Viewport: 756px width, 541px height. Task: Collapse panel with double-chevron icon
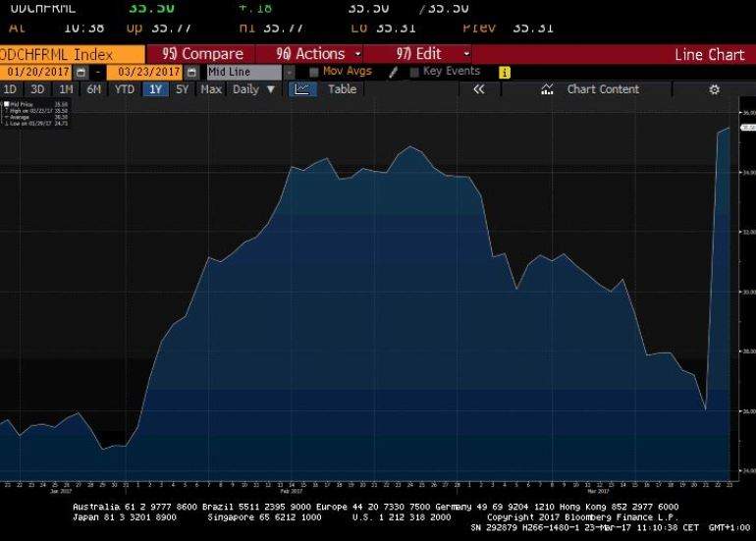[x=479, y=89]
